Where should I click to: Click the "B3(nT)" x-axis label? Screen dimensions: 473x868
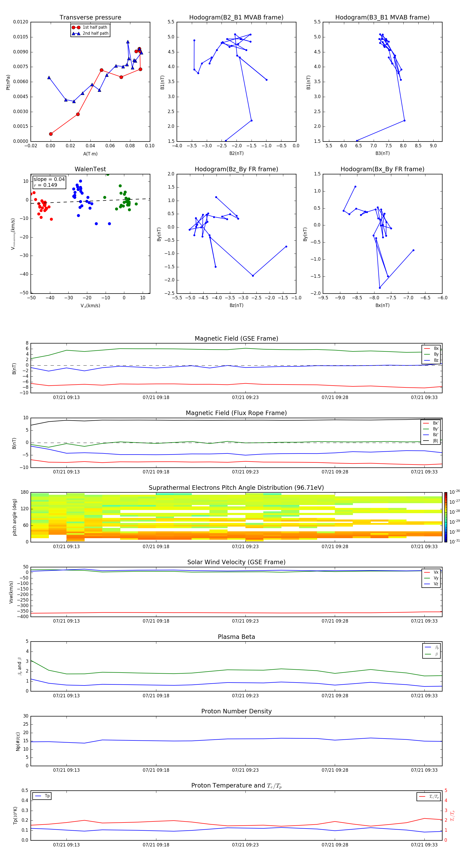[x=382, y=154]
